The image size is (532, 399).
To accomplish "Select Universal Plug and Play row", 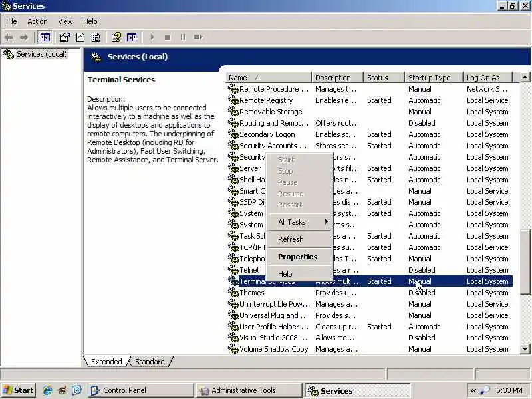I will point(370,315).
